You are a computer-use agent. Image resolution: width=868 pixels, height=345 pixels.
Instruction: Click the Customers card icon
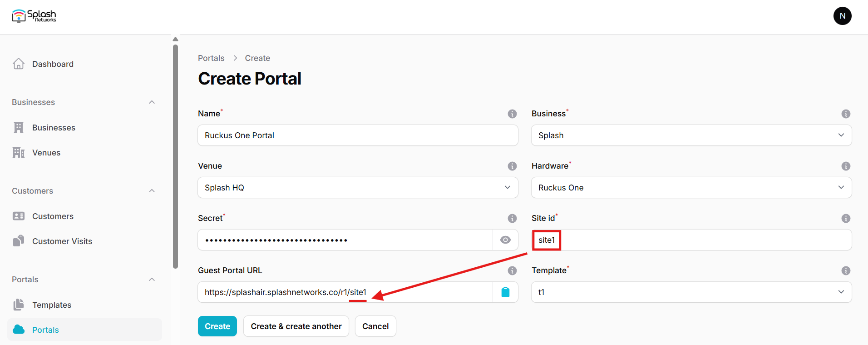pos(19,216)
